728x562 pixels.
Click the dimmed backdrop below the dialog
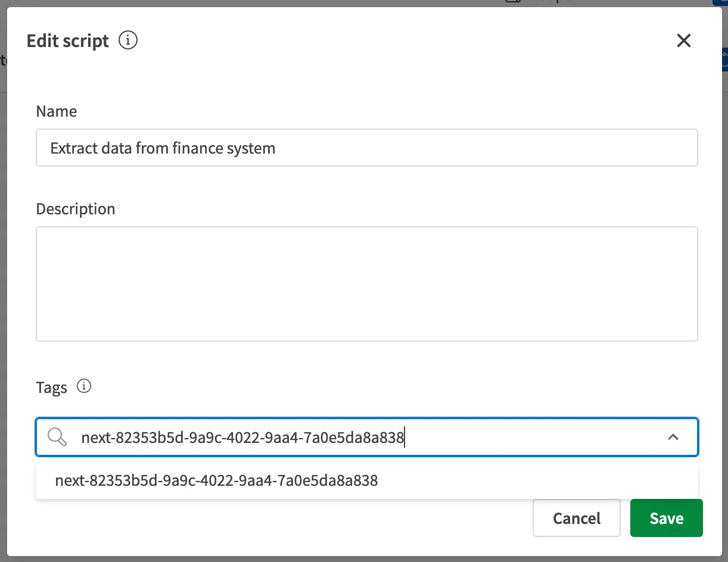(364, 559)
